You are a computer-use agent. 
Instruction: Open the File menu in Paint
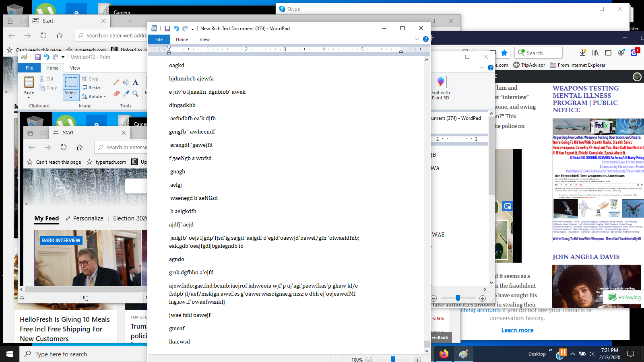click(29, 68)
